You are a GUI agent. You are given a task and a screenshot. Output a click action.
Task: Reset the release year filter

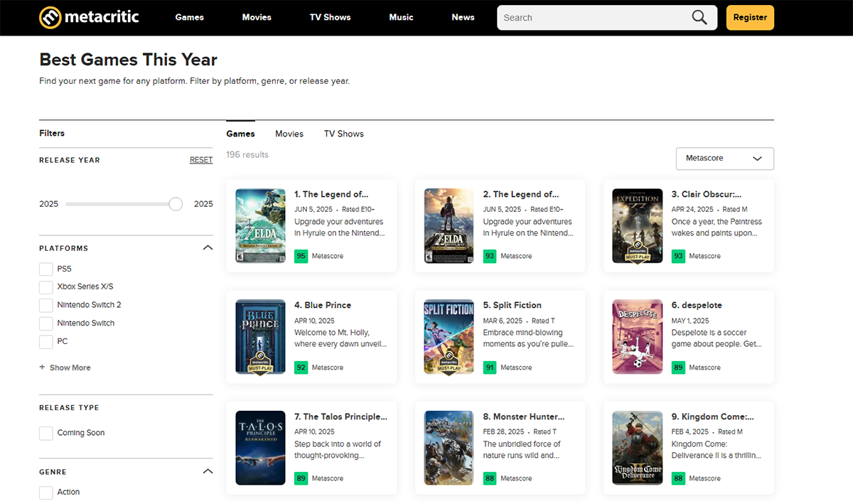pyautogui.click(x=201, y=160)
